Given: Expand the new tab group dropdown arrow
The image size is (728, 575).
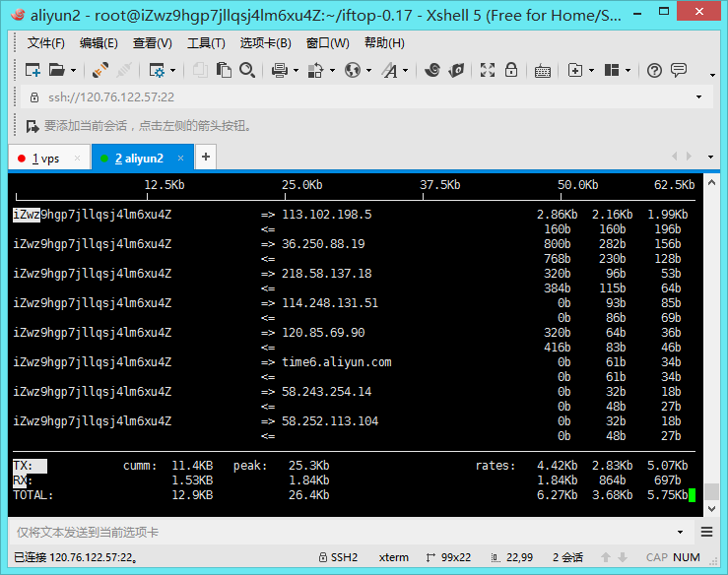Looking at the screenshot, I should (x=591, y=71).
